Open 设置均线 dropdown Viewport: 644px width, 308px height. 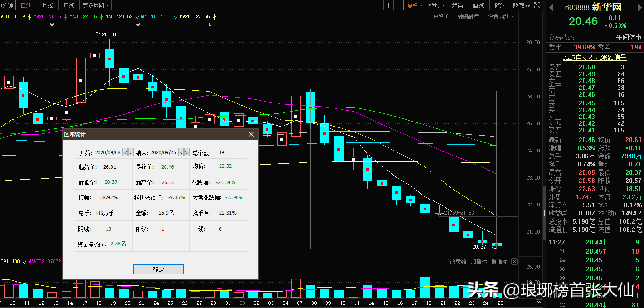tap(501, 16)
